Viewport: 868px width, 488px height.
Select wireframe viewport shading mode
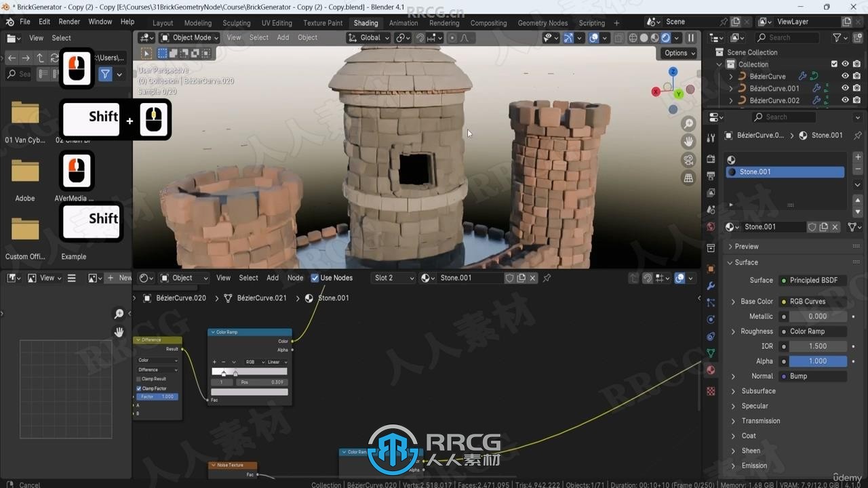633,38
